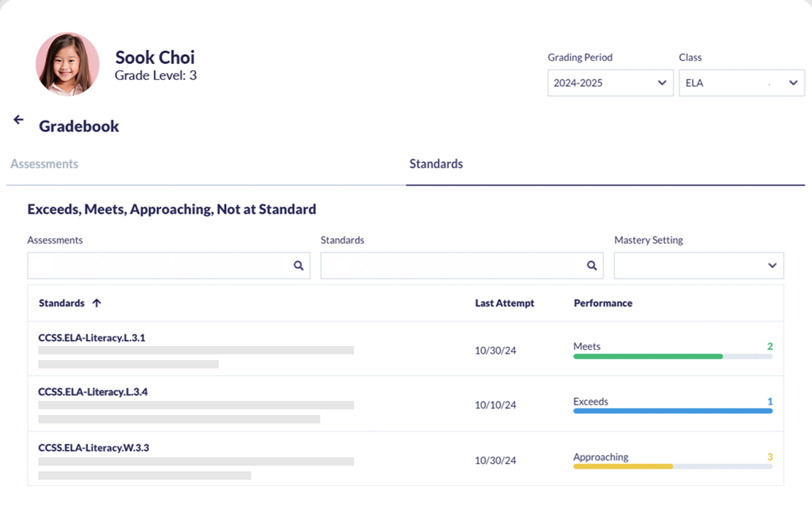812x532 pixels.
Task: Open standard CCSS.ELA-Literacy.L.3.4
Action: pos(93,392)
